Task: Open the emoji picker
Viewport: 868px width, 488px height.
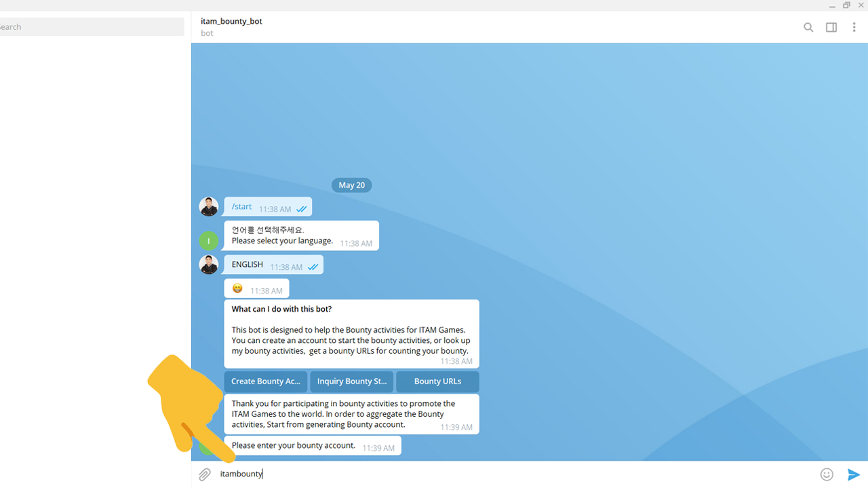Action: [827, 474]
